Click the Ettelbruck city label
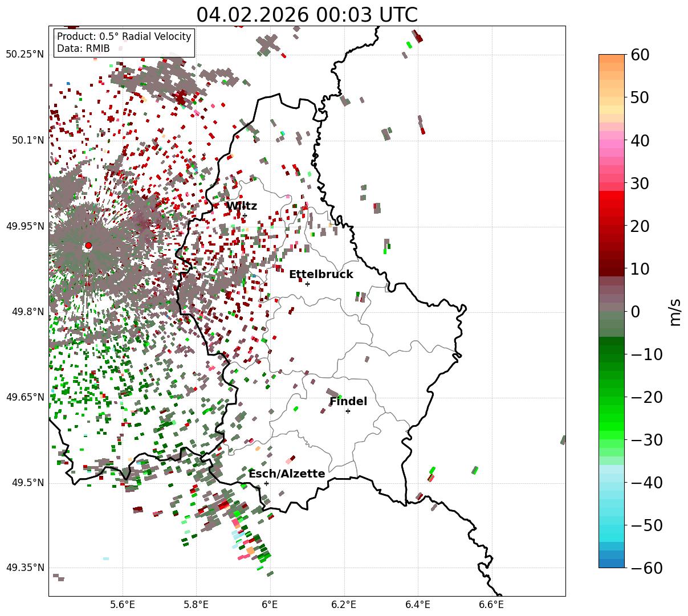The height and width of the screenshot is (616, 688). 321,275
